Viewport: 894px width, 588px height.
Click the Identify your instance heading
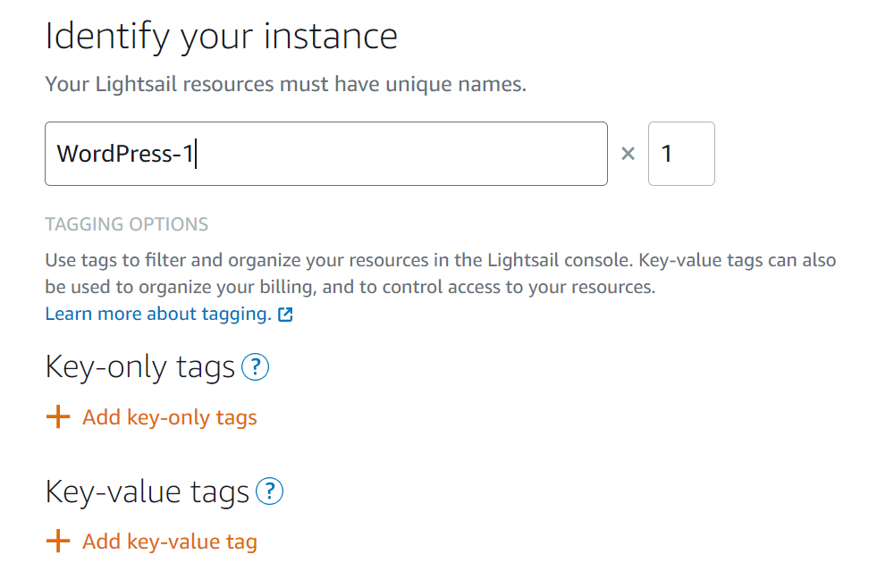(221, 37)
